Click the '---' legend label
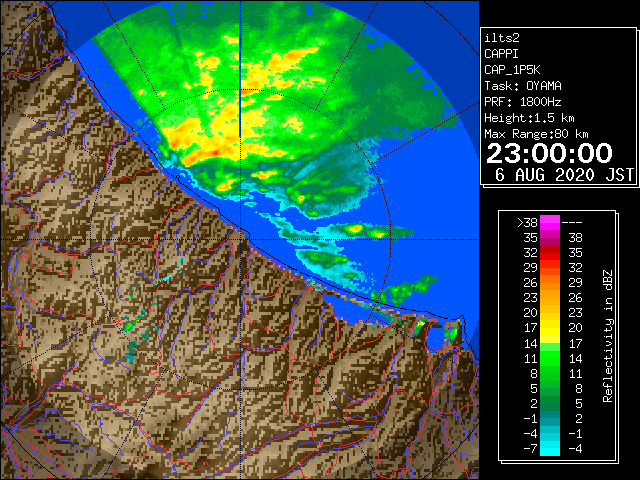 572,222
